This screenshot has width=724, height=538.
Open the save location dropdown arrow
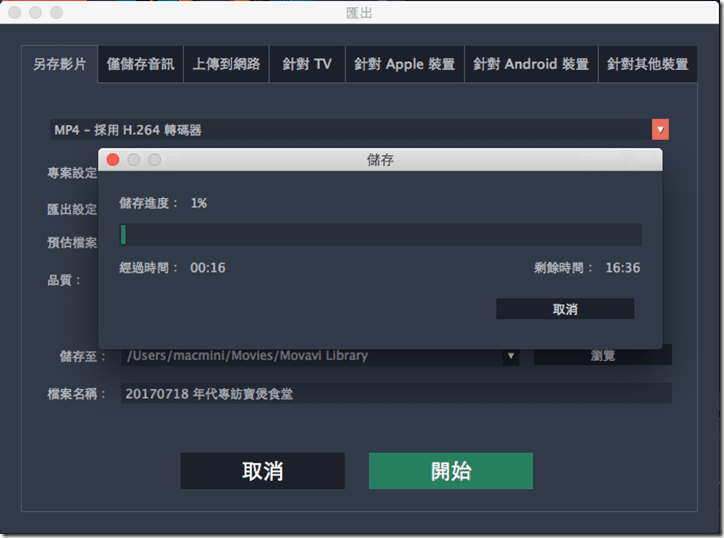(x=511, y=356)
